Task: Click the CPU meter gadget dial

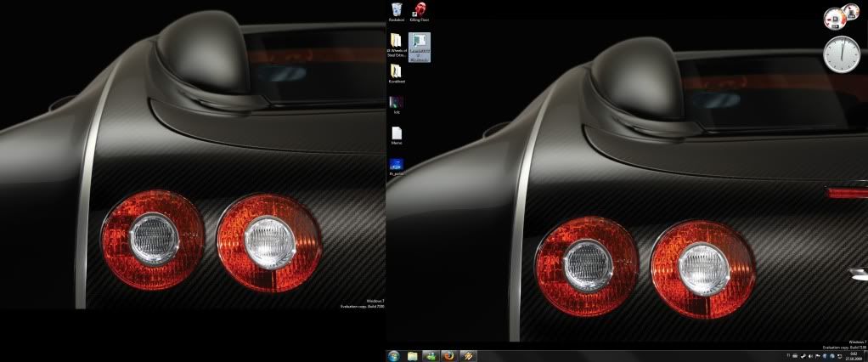Action: [834, 18]
